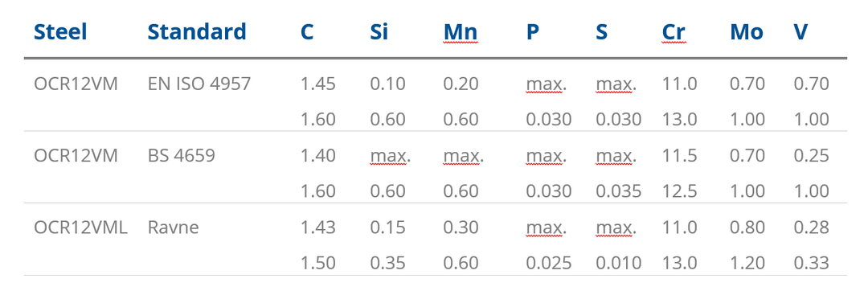Click the Steel column header
This screenshot has width=868, height=295.
click(60, 32)
